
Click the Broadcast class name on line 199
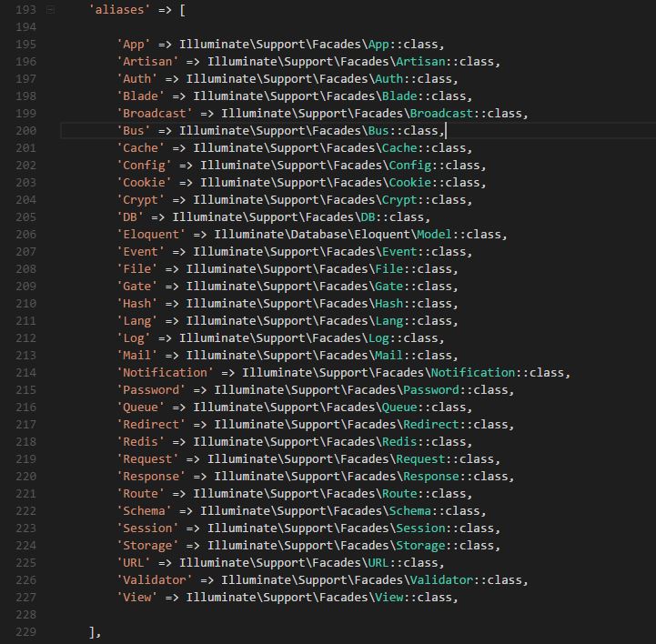pyautogui.click(x=442, y=114)
